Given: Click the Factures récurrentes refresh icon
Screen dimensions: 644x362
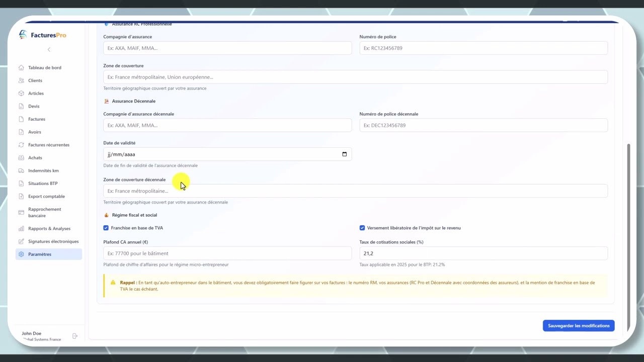Looking at the screenshot, I should (21, 145).
